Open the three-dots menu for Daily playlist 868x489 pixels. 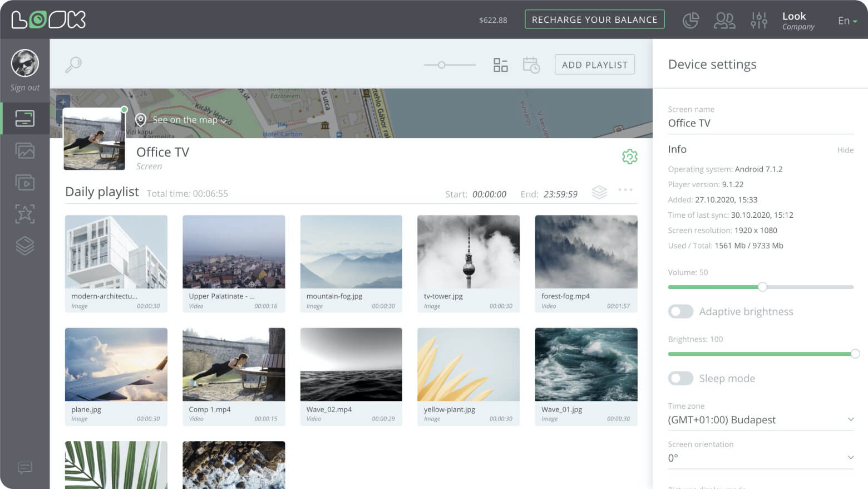[x=625, y=190]
